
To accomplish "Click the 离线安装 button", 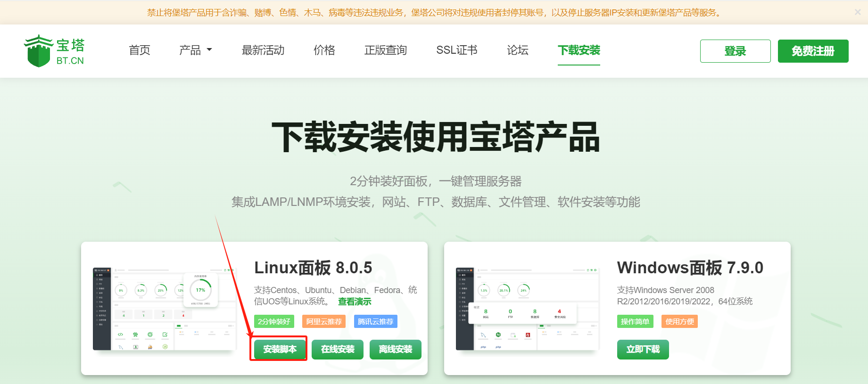I will pyautogui.click(x=396, y=349).
